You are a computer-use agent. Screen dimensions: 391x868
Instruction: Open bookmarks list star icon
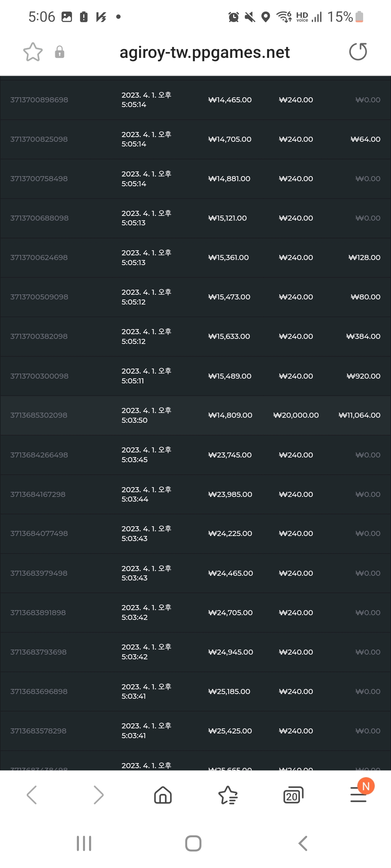228,795
